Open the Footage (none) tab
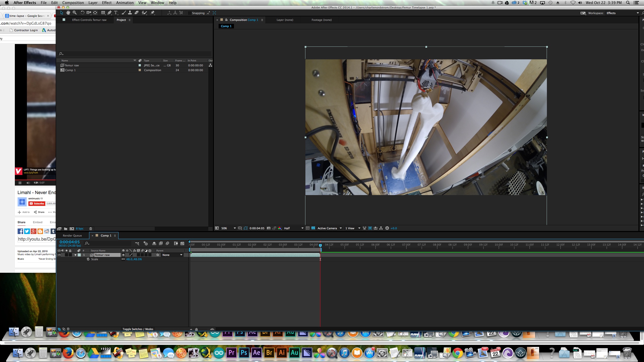 (x=321, y=20)
